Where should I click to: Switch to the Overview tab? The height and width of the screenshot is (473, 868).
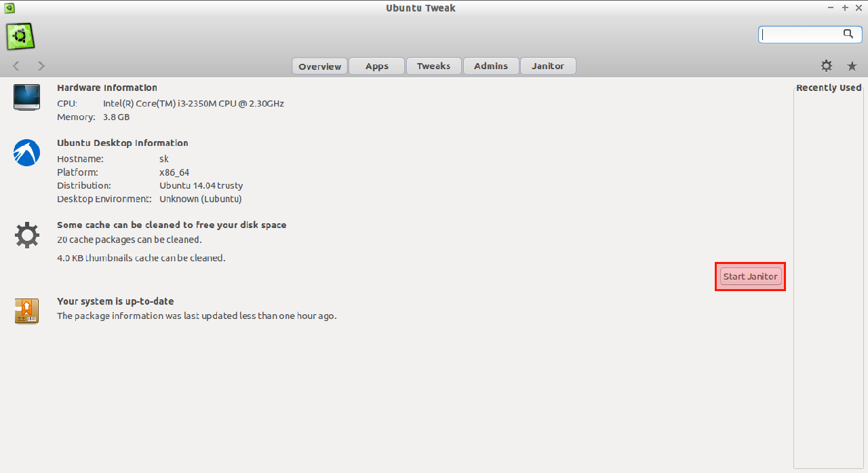320,66
